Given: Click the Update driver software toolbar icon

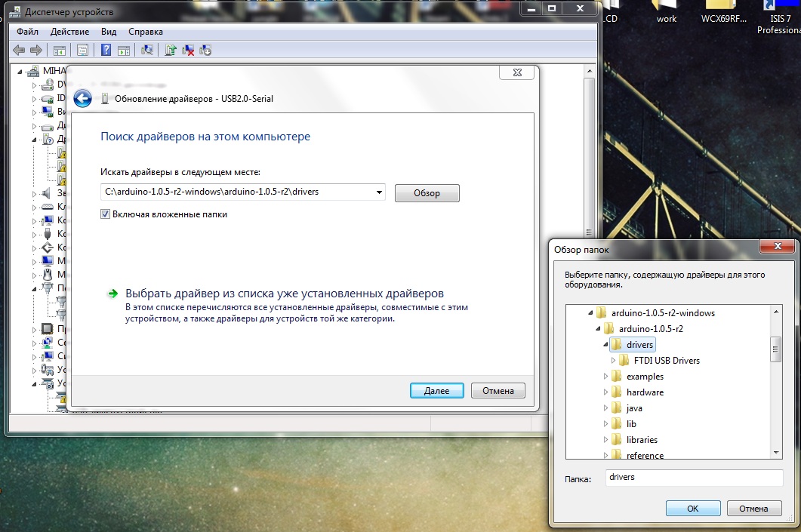Looking at the screenshot, I should [171, 50].
